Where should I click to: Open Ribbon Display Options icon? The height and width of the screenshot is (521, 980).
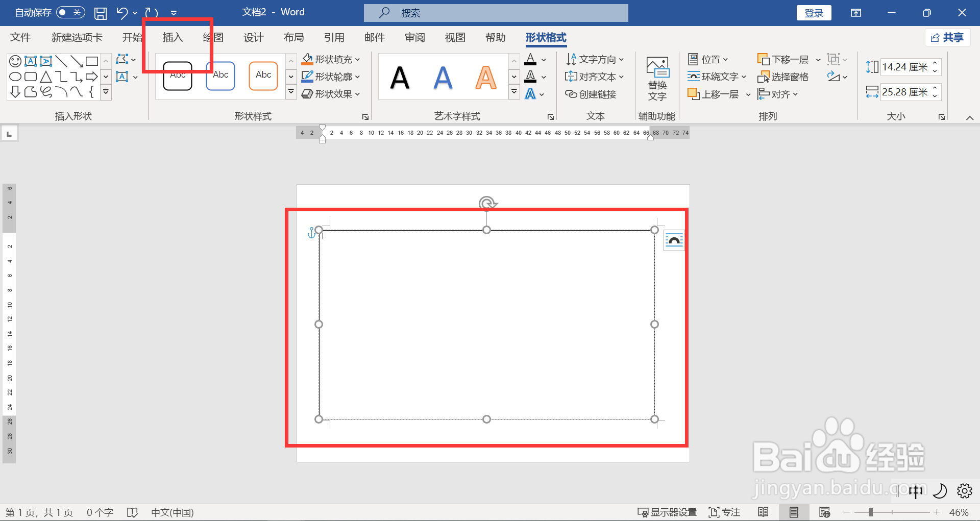[x=856, y=13]
